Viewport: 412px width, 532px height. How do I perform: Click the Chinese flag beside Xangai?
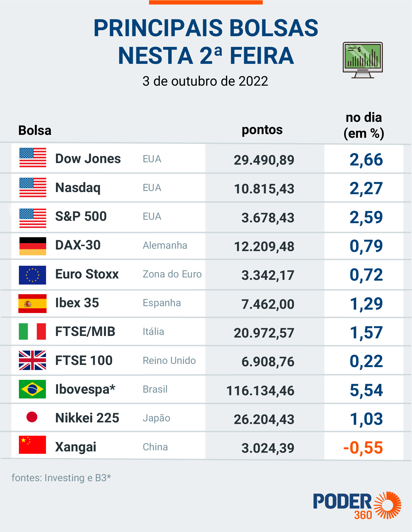[x=32, y=445]
